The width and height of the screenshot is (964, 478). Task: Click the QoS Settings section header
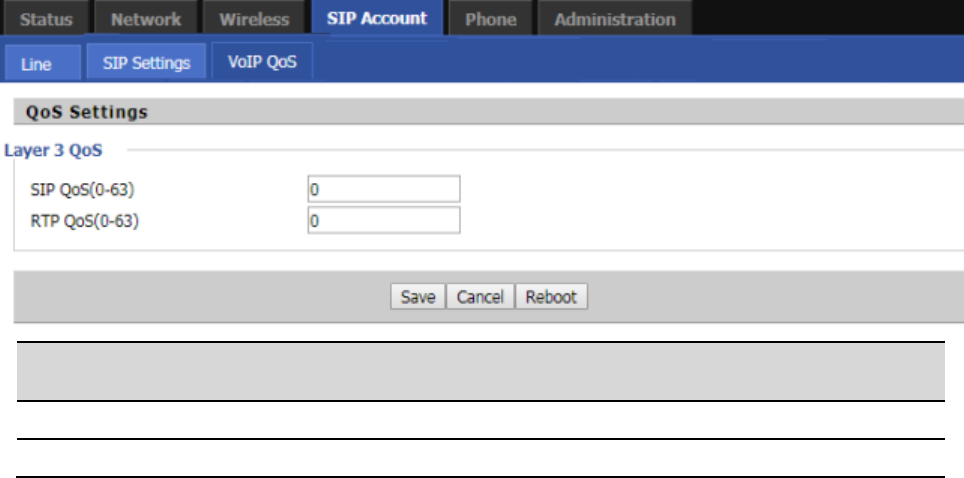click(x=87, y=112)
